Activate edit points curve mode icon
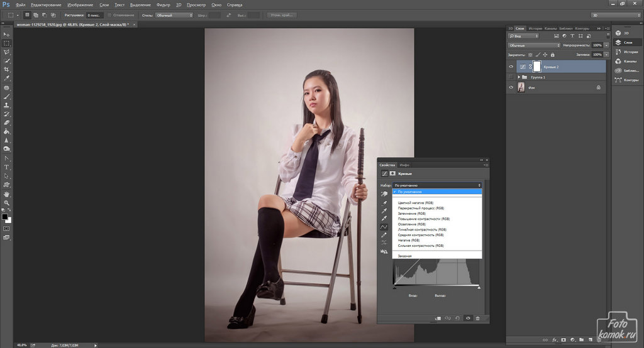 [x=384, y=227]
